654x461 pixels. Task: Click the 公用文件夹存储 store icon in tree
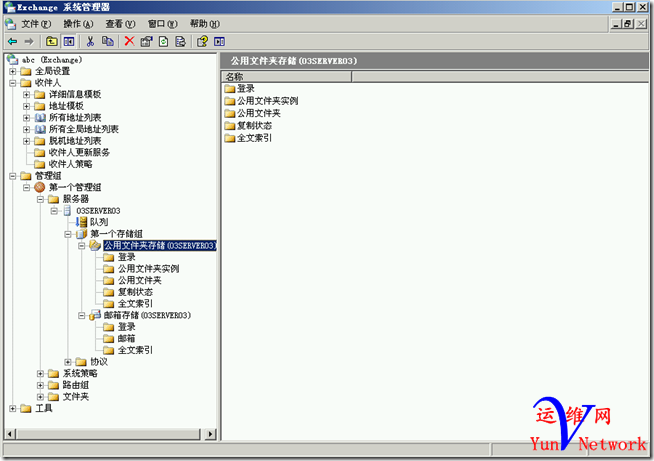95,245
